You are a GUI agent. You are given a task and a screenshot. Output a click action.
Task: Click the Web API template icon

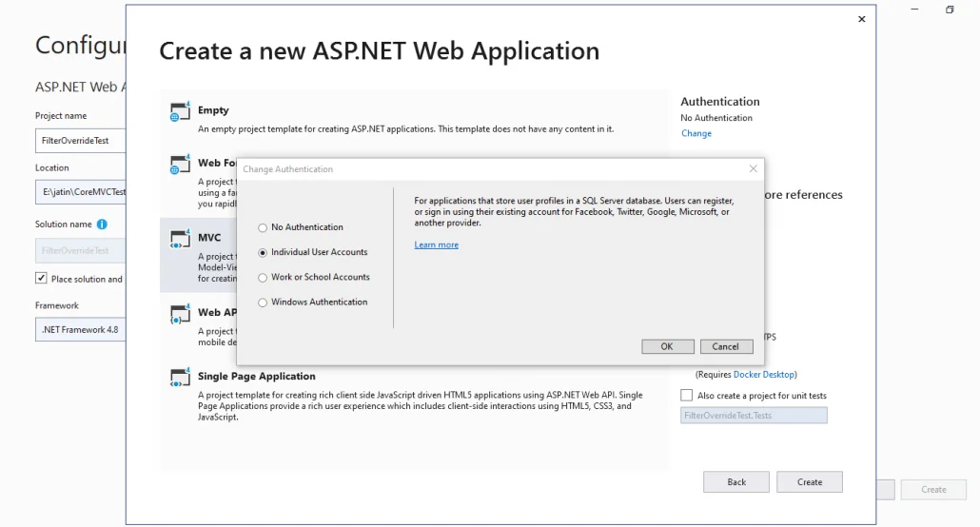tap(180, 314)
